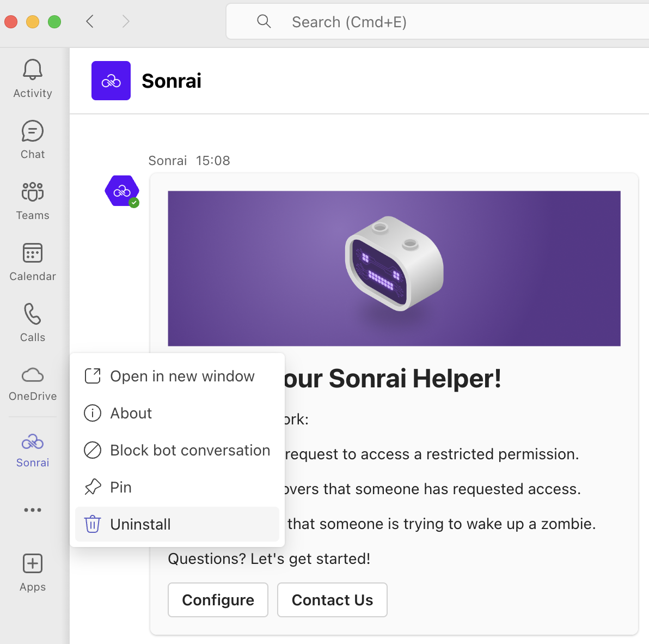Viewport: 649px width, 644px height.
Task: Click the red macOS close button
Action: [11, 22]
